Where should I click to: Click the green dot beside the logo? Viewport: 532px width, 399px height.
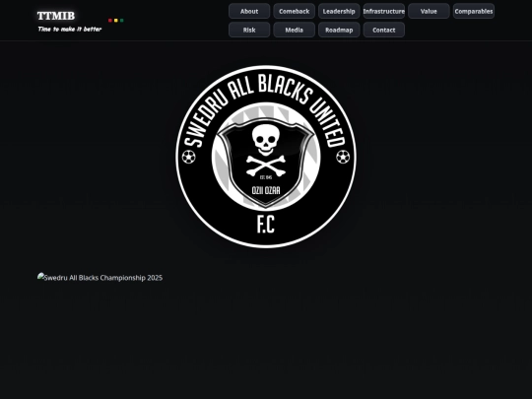[122, 21]
